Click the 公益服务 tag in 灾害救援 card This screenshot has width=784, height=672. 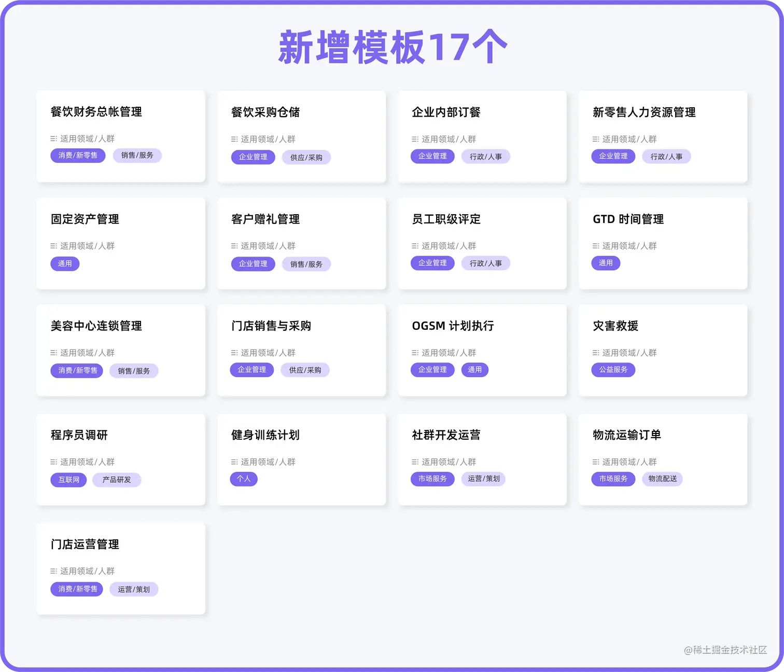[613, 370]
